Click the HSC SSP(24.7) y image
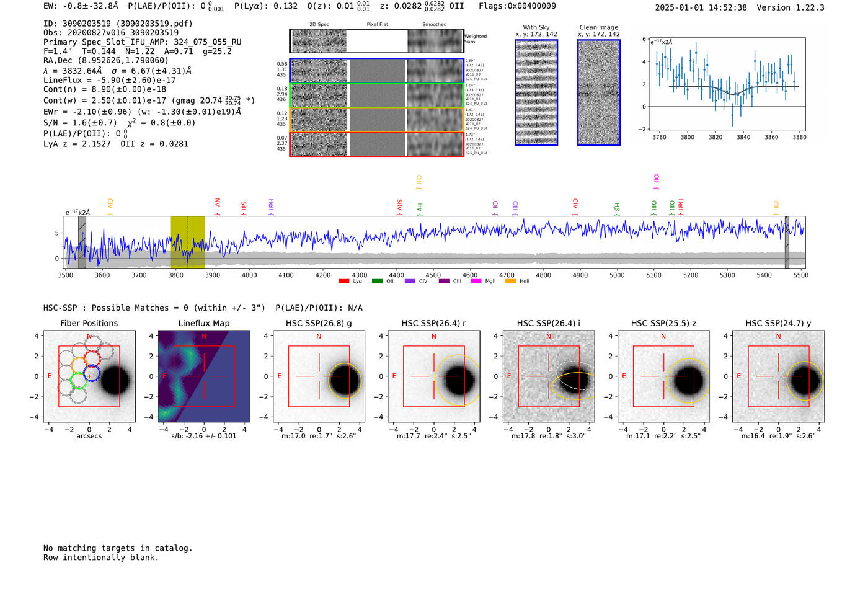868x591 pixels. tap(779, 376)
